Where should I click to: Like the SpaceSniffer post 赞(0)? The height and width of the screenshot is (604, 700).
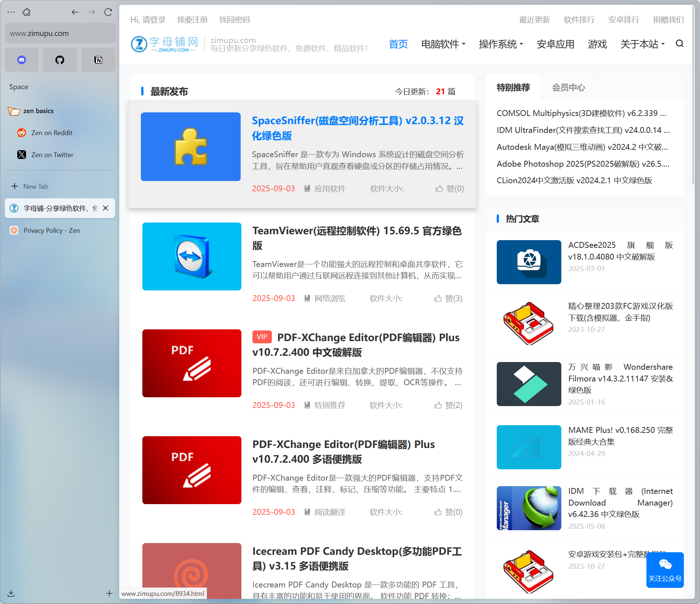(450, 188)
